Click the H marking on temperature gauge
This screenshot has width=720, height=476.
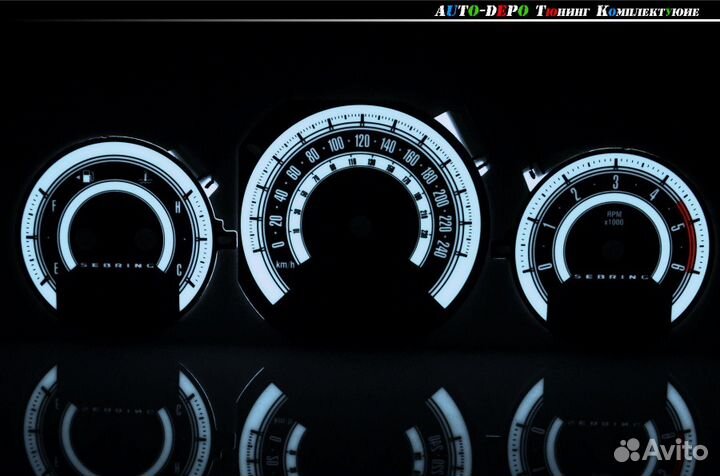178,205
